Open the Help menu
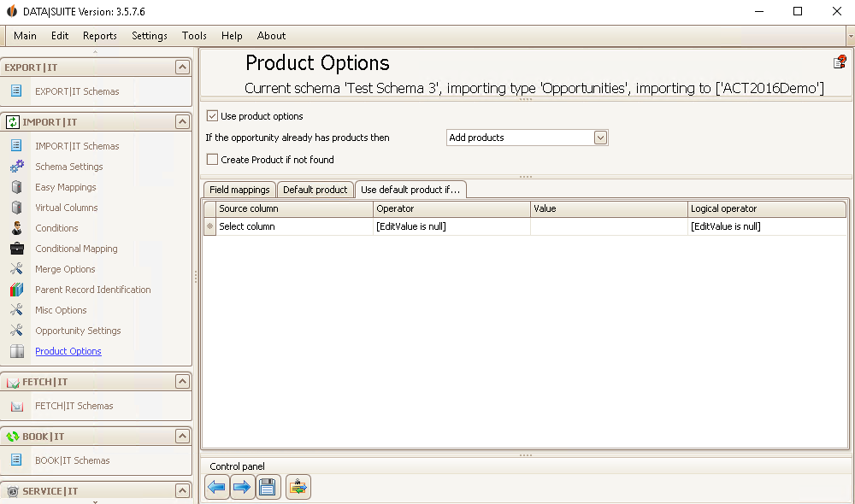Image resolution: width=855 pixels, height=504 pixels. [232, 35]
